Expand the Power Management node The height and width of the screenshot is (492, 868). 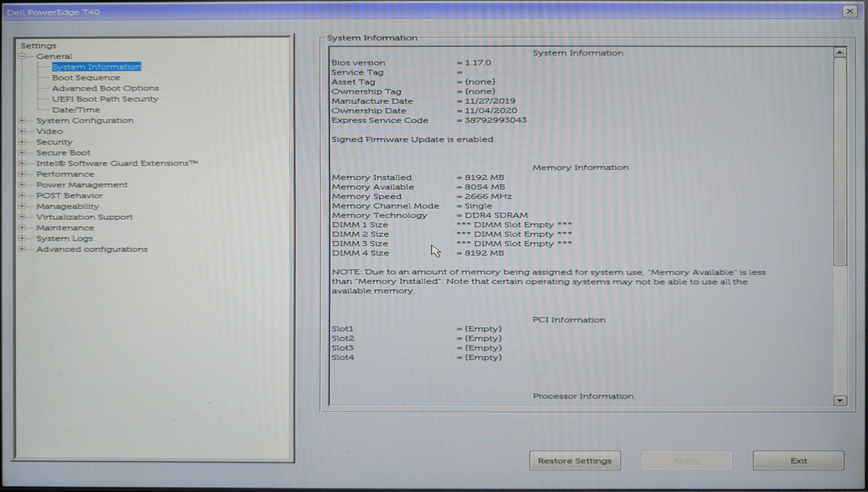tap(22, 185)
